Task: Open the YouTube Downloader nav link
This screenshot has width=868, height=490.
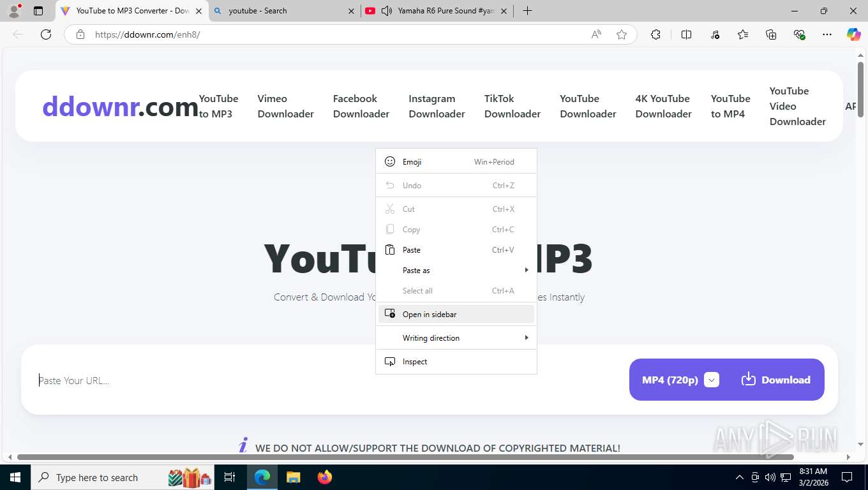Action: 588,106
